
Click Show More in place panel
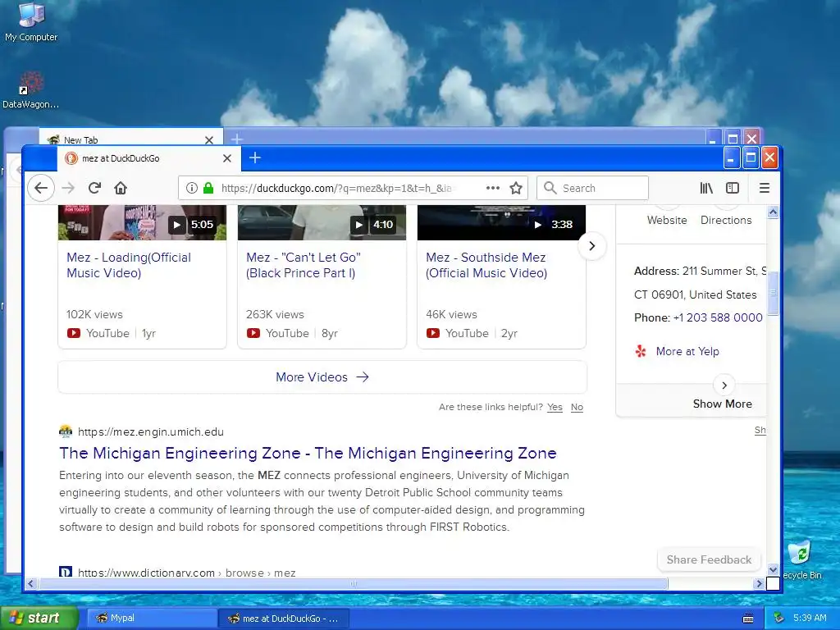pyautogui.click(x=722, y=404)
